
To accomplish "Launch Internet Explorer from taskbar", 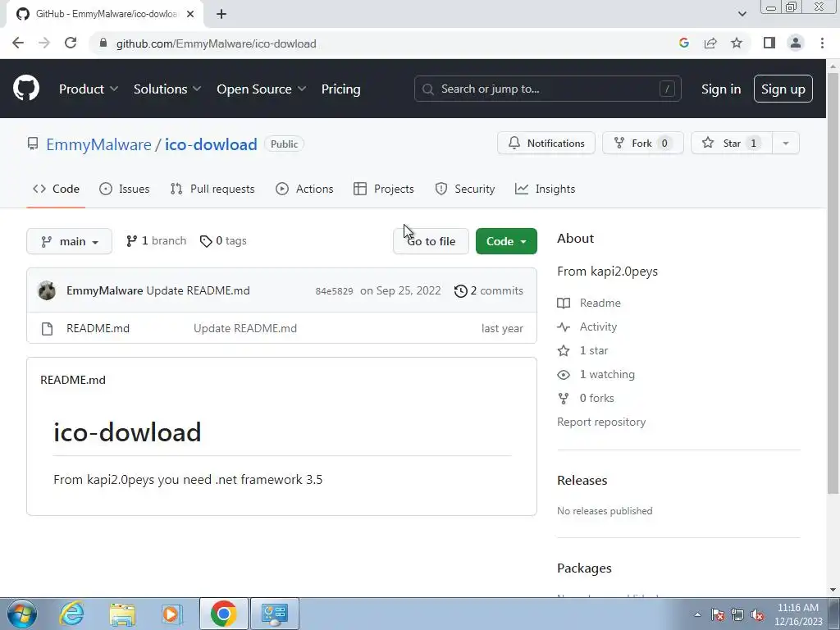I will [x=72, y=614].
